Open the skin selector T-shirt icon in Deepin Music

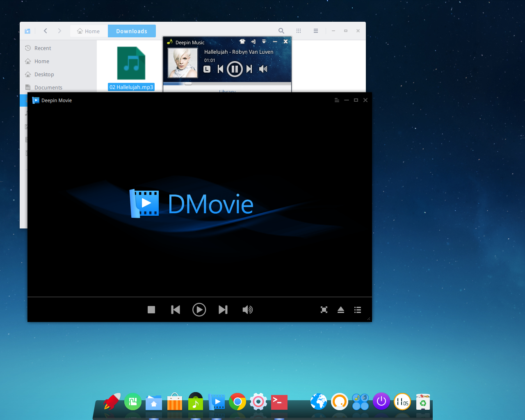pyautogui.click(x=242, y=41)
